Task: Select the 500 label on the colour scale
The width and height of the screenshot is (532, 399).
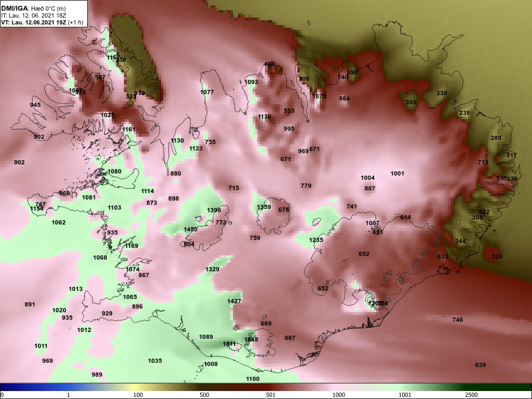Action: click(x=205, y=395)
